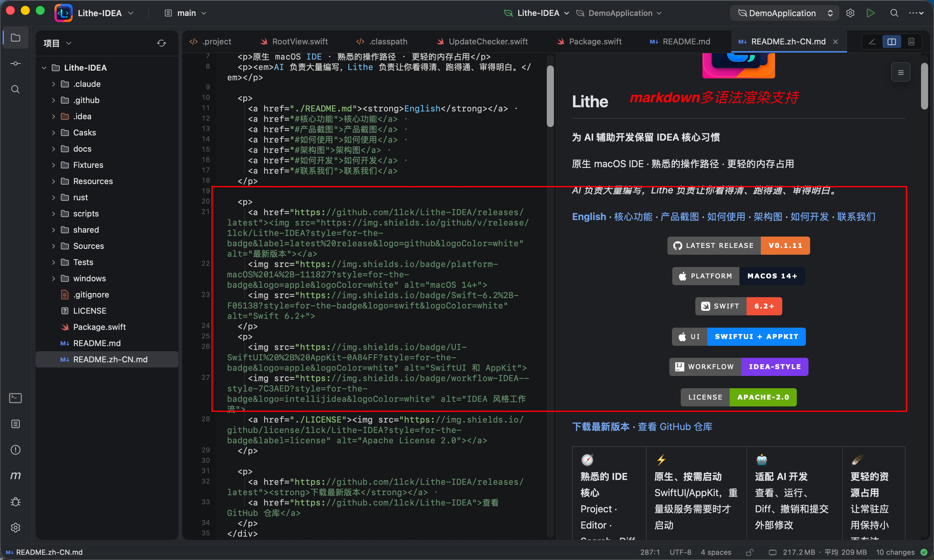The image size is (934, 560).
Task: Switch to editor-only view mode
Action: 872,41
